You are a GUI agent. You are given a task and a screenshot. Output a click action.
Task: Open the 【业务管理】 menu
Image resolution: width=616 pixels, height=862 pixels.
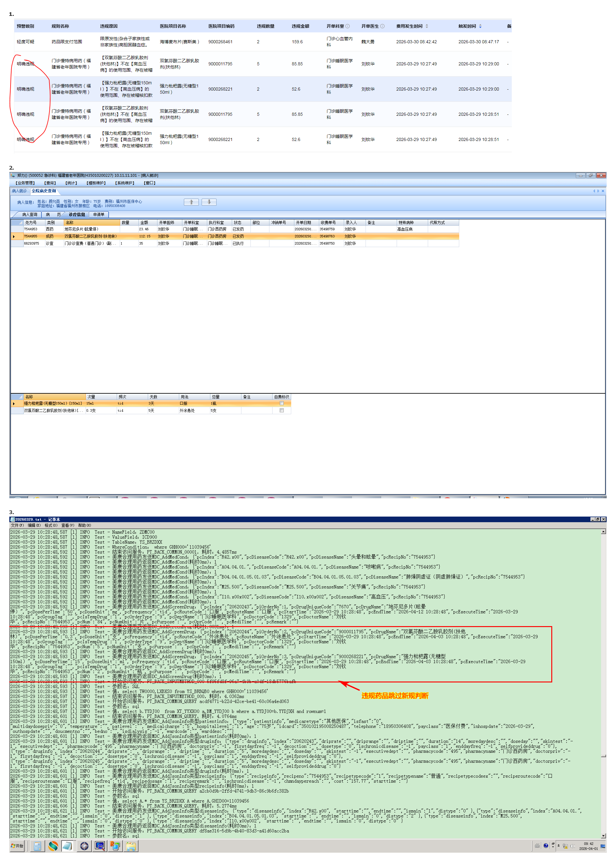pyautogui.click(x=25, y=183)
